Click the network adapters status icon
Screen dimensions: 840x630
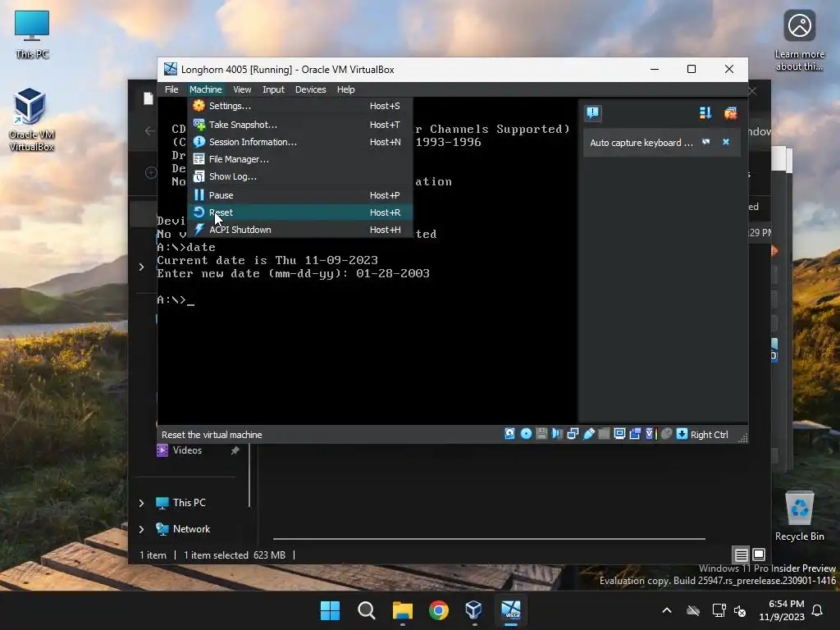573,434
